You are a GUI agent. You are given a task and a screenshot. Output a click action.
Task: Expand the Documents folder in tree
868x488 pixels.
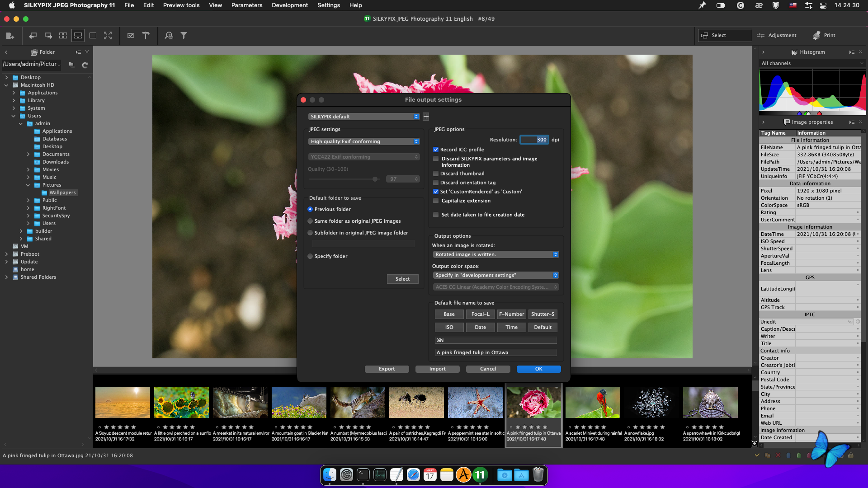28,154
